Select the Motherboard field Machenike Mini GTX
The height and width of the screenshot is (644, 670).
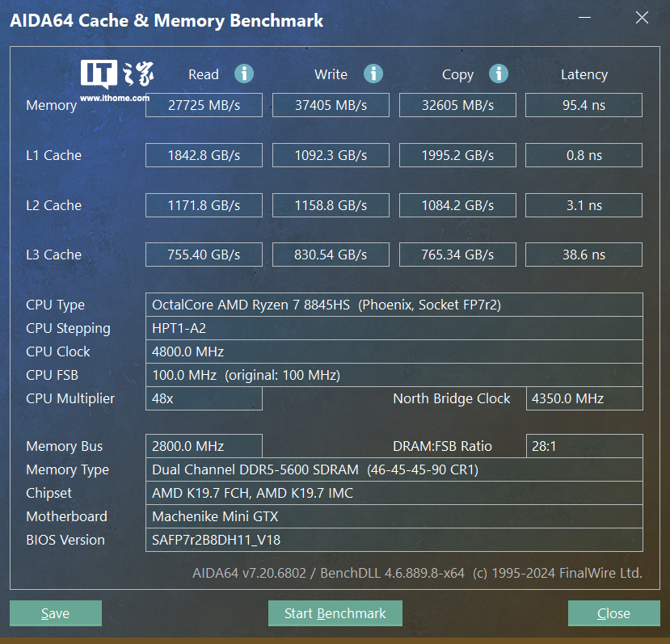click(394, 516)
